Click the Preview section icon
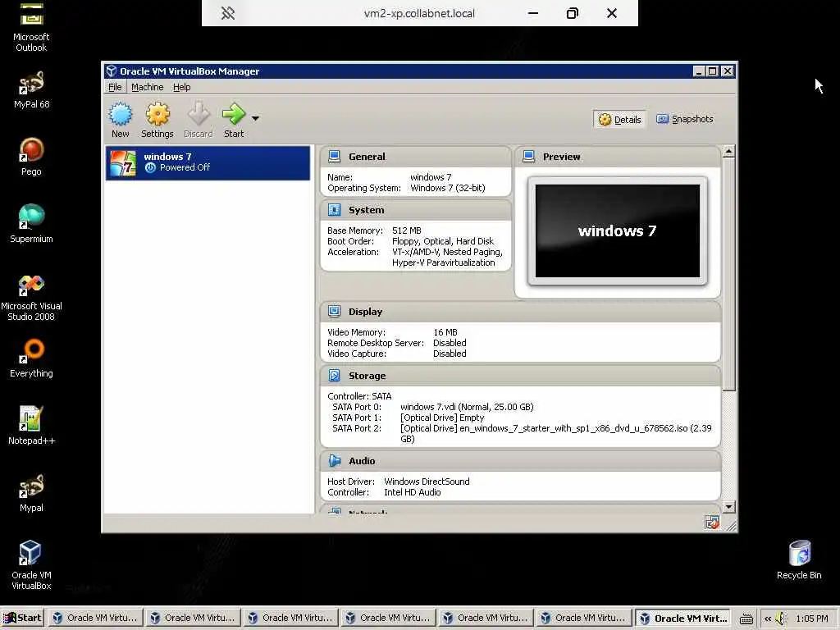 pos(529,157)
